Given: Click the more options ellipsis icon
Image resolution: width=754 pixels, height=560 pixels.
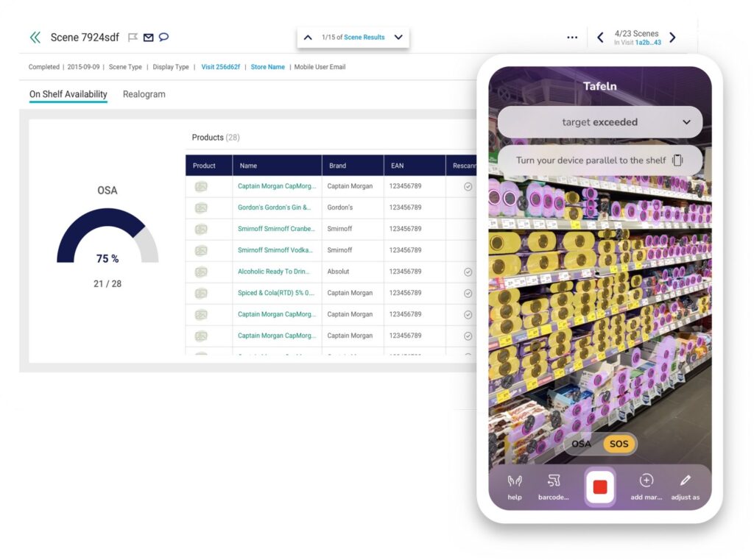Looking at the screenshot, I should click(x=572, y=38).
